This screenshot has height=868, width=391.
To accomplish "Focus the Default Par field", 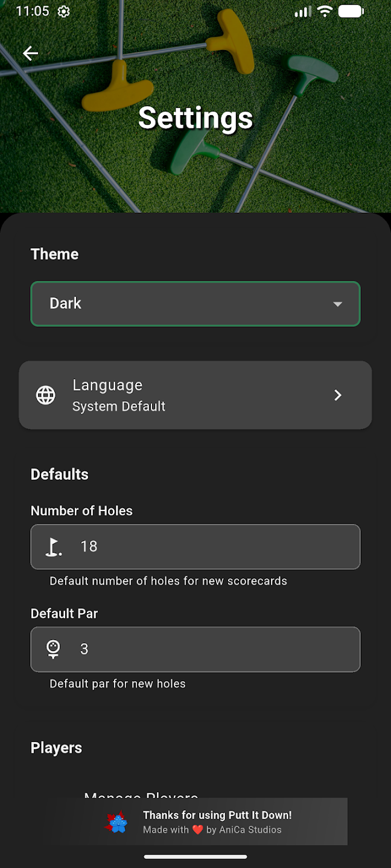I will tap(211, 649).
